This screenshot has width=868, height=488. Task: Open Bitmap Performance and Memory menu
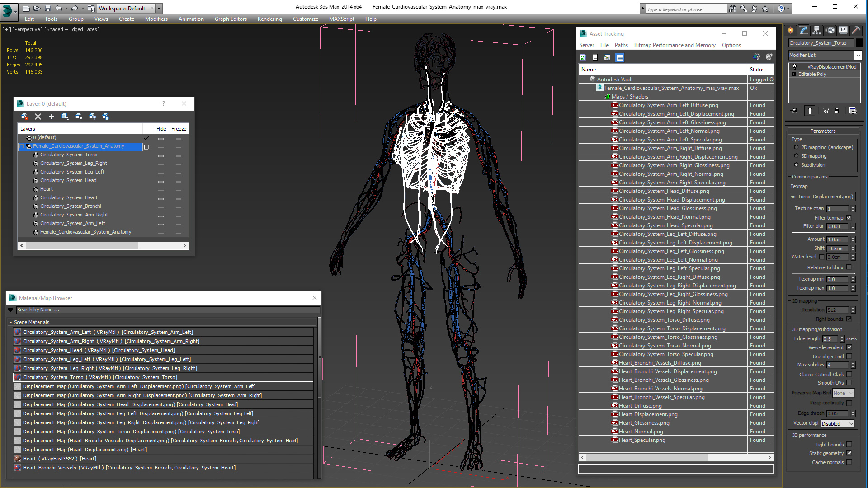coord(675,45)
